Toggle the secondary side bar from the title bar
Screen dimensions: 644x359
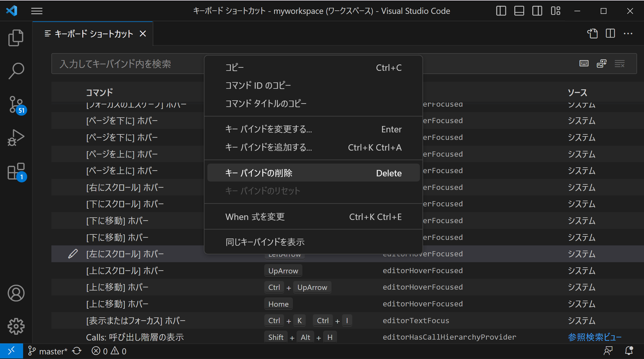tap(537, 11)
